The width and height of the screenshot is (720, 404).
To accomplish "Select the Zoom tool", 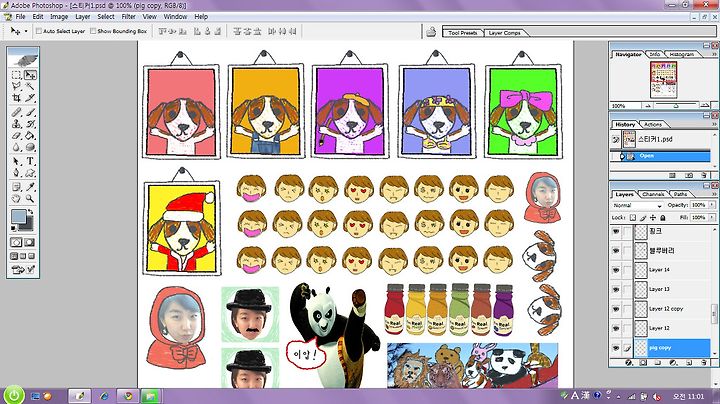I will 30,198.
